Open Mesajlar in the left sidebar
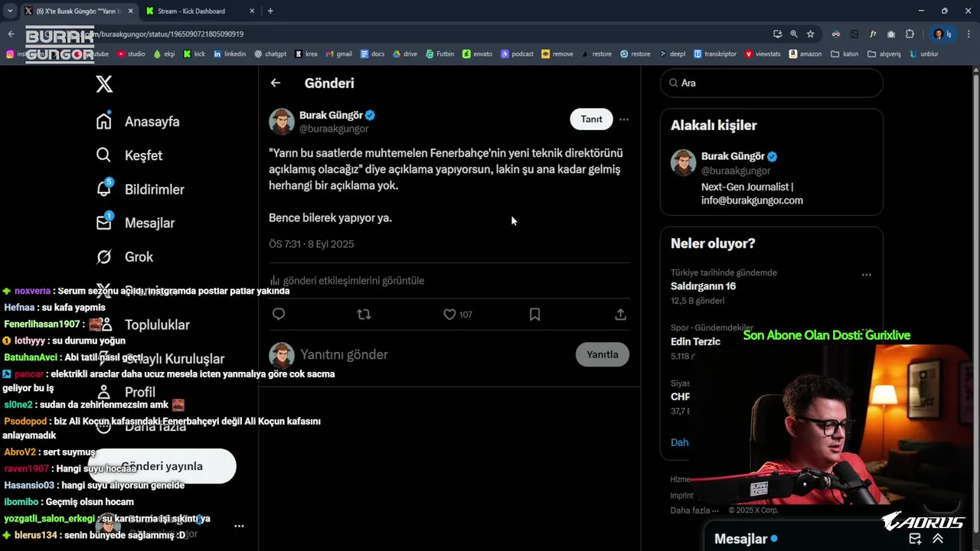Image resolution: width=980 pixels, height=551 pixels. pos(136,223)
